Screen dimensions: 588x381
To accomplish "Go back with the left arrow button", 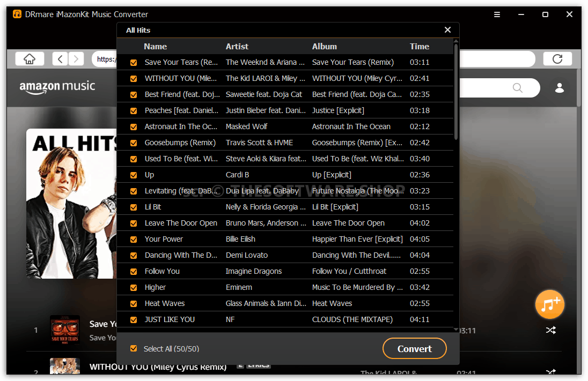I will 60,59.
